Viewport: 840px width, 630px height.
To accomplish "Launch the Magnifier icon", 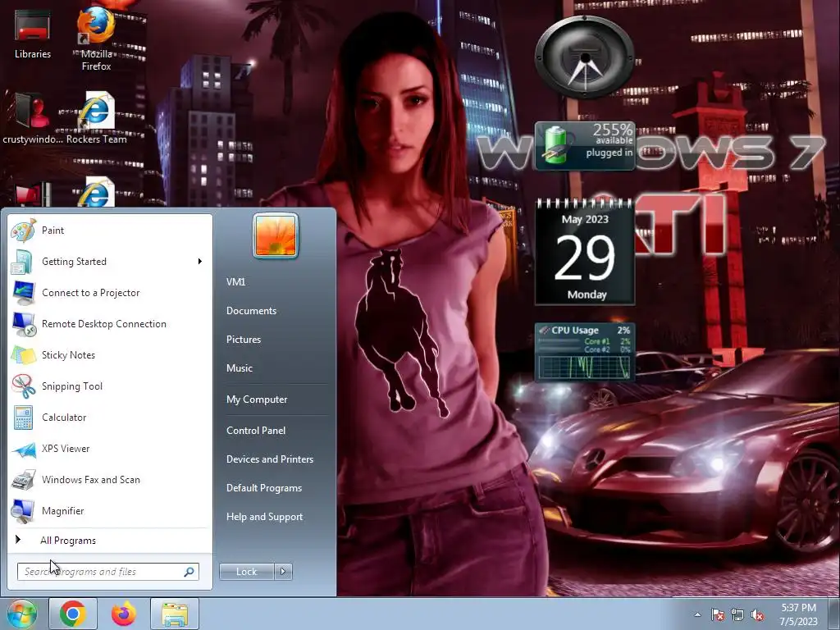I will [x=24, y=510].
